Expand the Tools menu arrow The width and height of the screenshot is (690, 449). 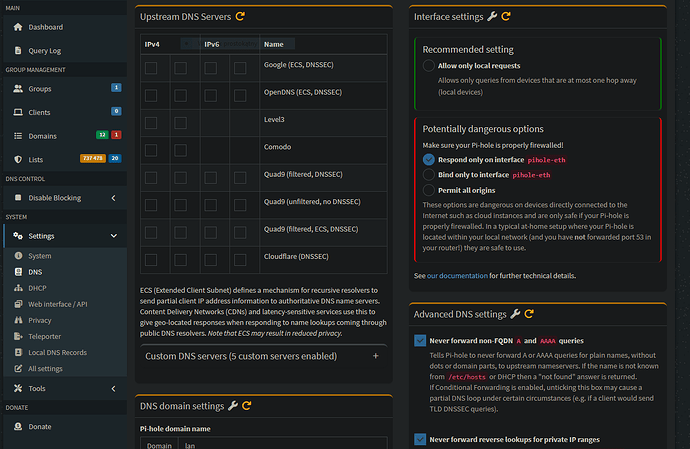pos(114,388)
